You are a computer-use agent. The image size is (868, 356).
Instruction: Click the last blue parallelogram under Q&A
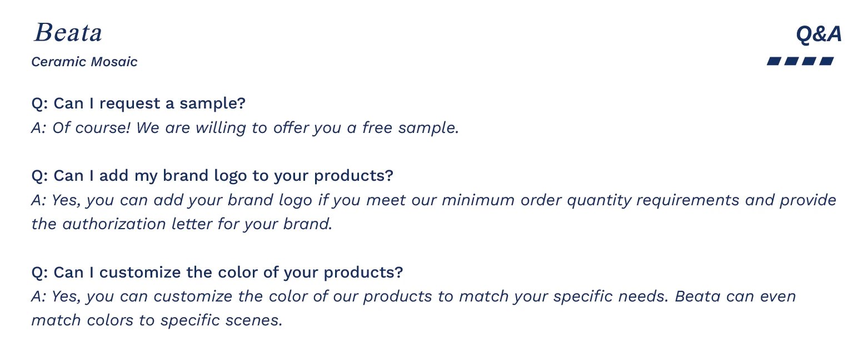point(827,61)
